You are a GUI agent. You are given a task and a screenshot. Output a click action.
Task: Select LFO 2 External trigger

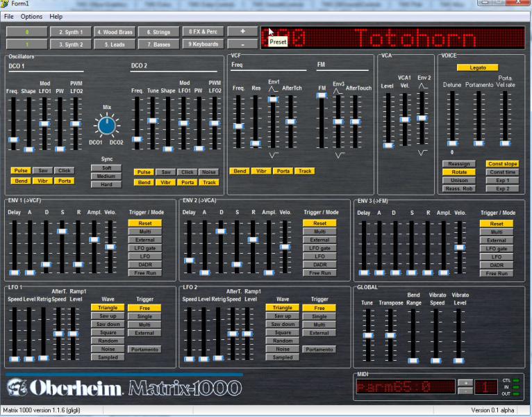click(319, 333)
